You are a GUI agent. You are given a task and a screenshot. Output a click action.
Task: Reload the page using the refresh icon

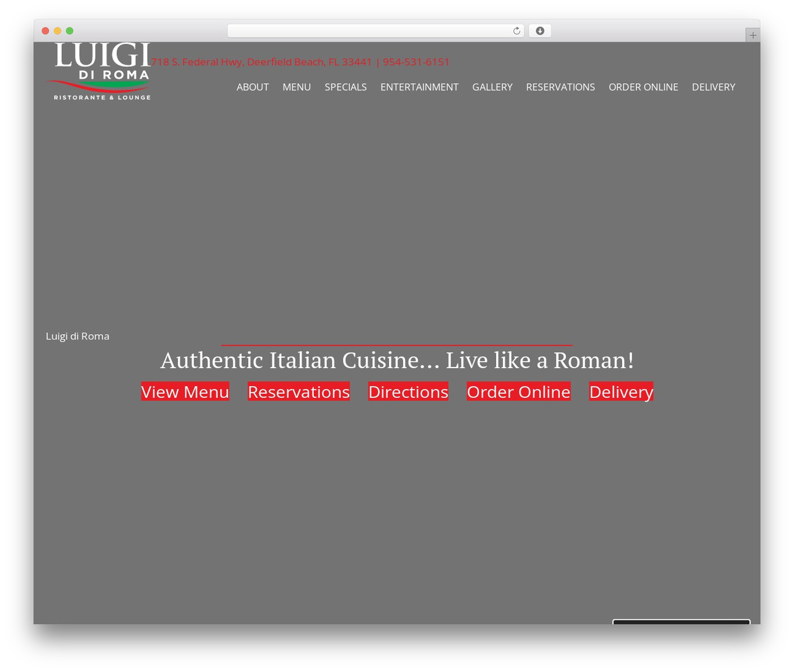[x=516, y=31]
